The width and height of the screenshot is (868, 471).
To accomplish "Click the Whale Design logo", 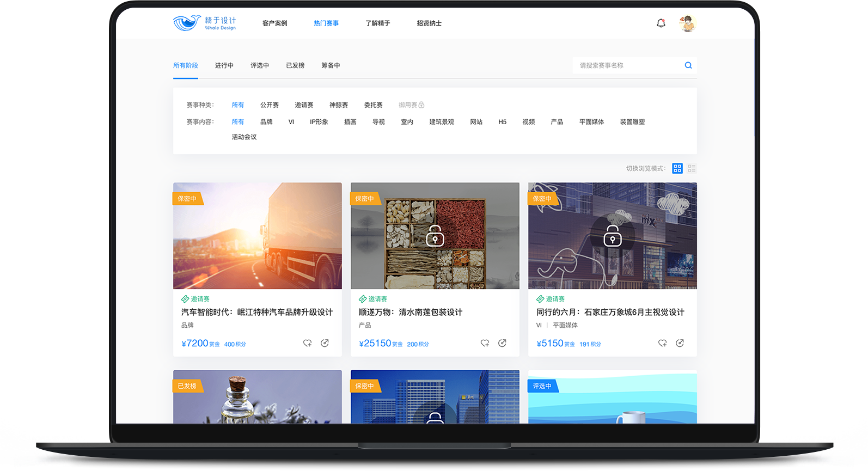I will 204,23.
